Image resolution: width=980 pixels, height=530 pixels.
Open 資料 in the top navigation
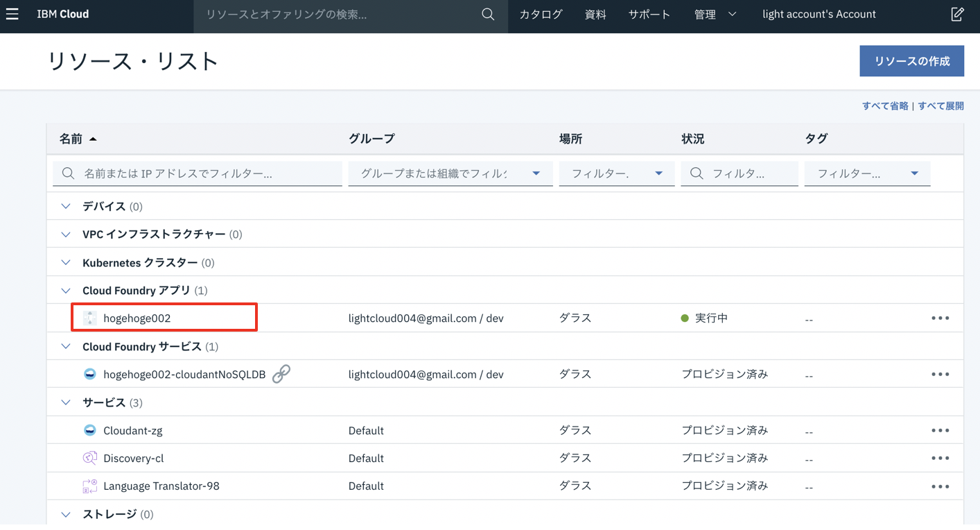(x=595, y=15)
